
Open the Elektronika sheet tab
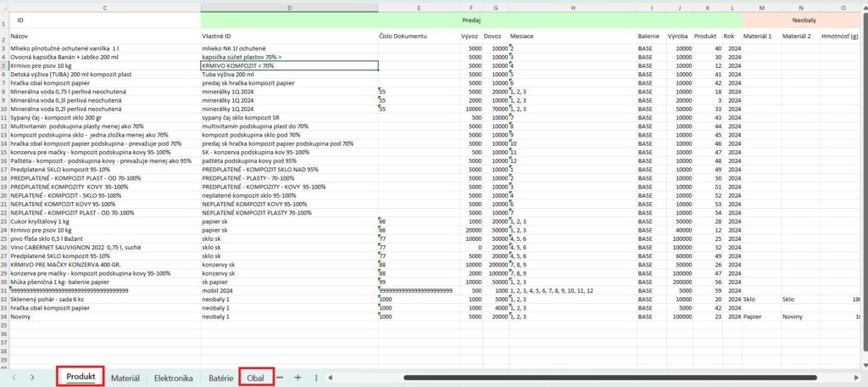coord(174,378)
